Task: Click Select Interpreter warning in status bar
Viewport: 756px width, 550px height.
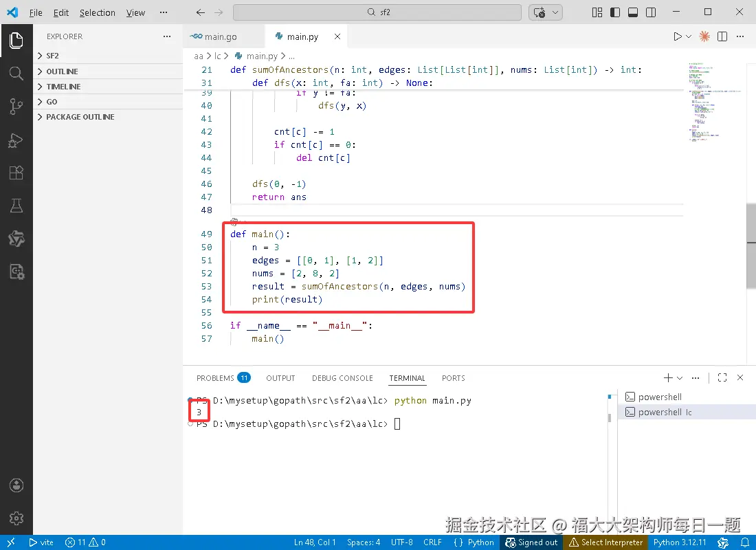Action: [605, 542]
